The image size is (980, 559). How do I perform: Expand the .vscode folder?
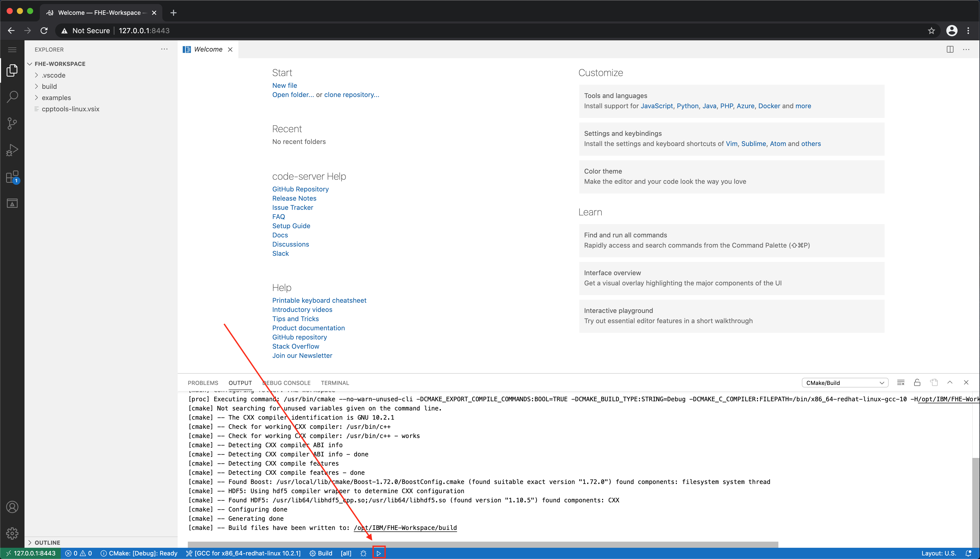[x=53, y=75]
